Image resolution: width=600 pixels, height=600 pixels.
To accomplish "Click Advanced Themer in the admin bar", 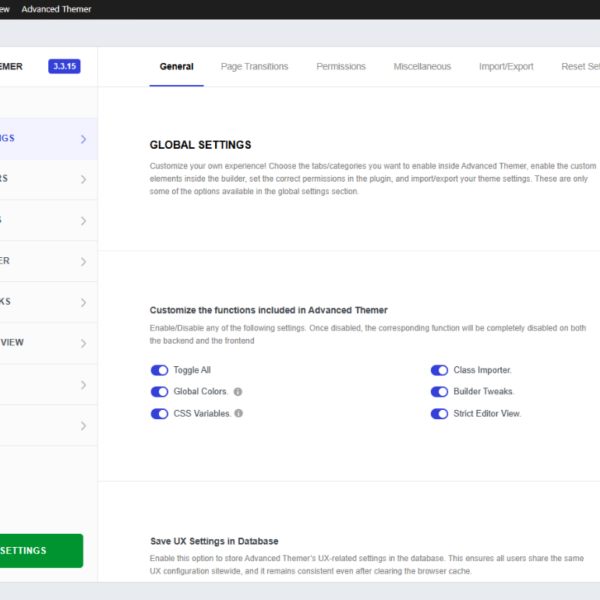I will pos(56,9).
